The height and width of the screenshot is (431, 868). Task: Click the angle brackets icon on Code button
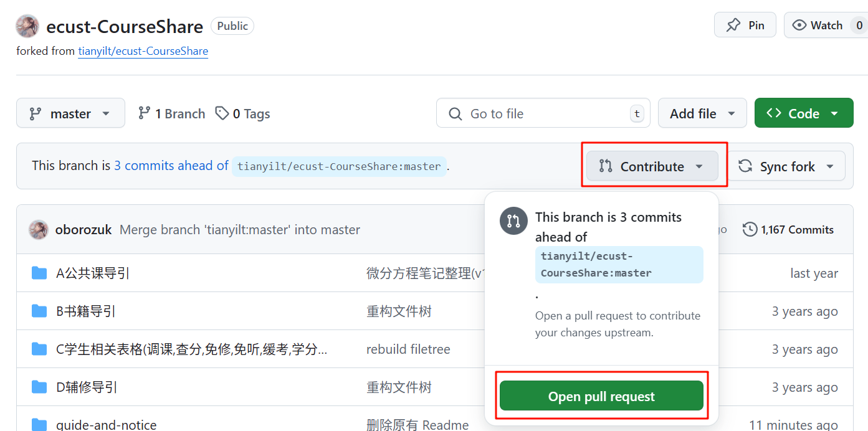[x=774, y=113]
